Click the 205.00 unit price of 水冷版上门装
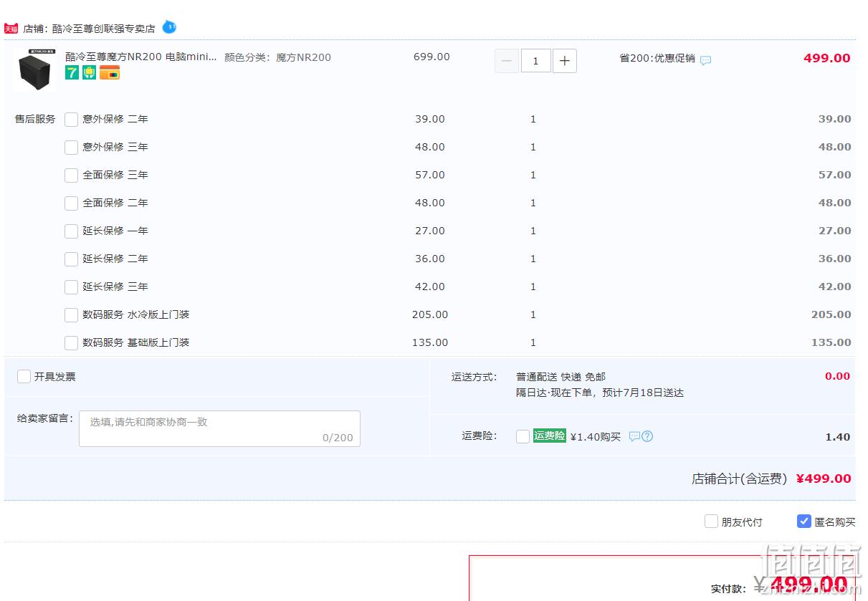Image resolution: width=868 pixels, height=601 pixels. (x=430, y=314)
